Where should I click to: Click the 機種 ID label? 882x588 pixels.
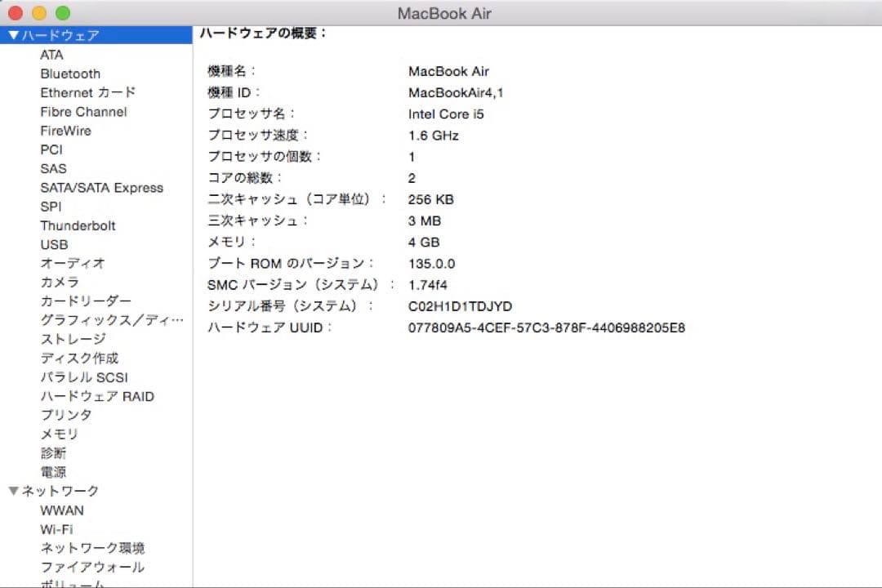234,92
